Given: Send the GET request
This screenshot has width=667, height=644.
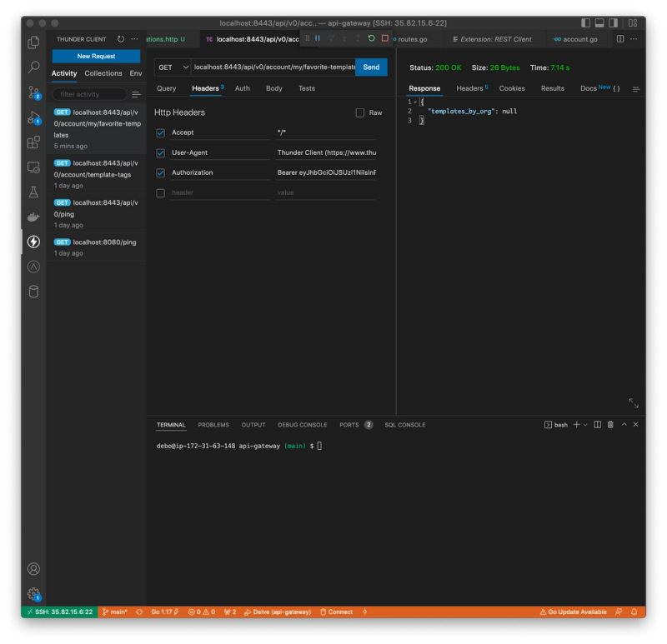Looking at the screenshot, I should pyautogui.click(x=371, y=67).
